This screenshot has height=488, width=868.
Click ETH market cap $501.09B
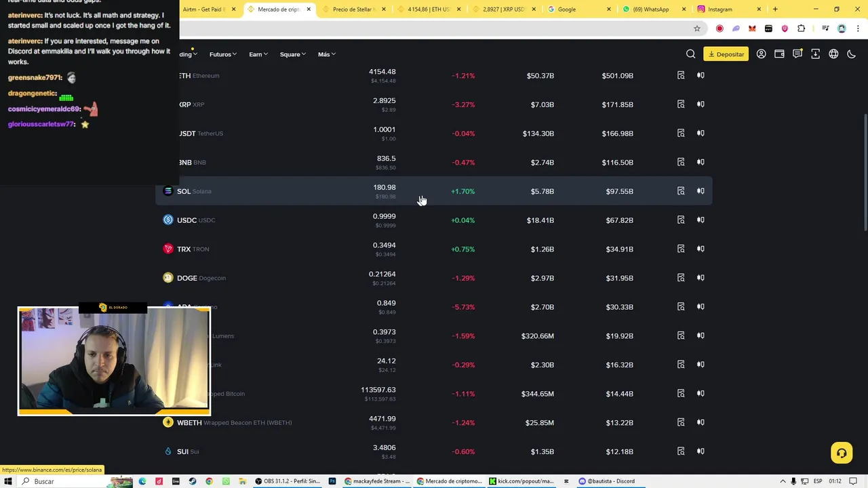(x=617, y=75)
